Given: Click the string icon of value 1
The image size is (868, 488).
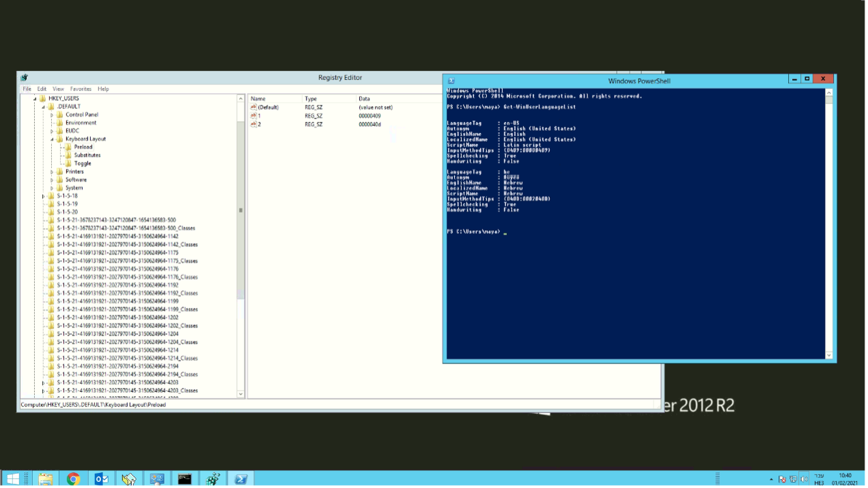Looking at the screenshot, I should (253, 116).
